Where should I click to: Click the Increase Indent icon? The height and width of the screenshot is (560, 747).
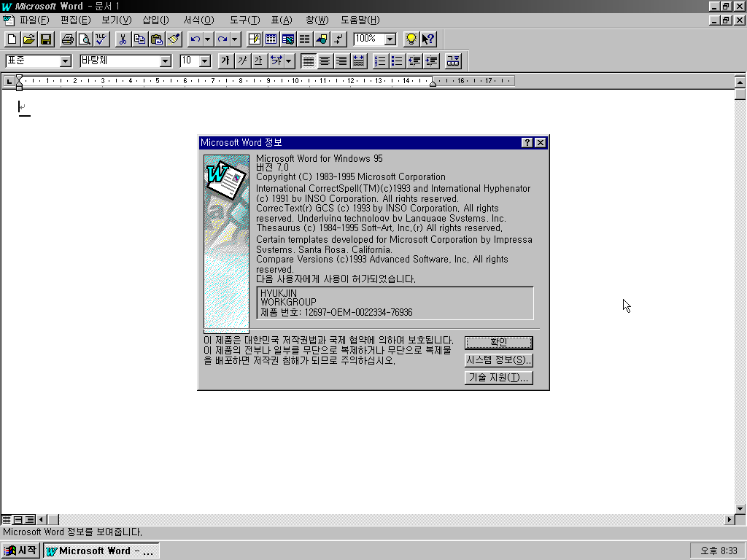click(x=431, y=61)
